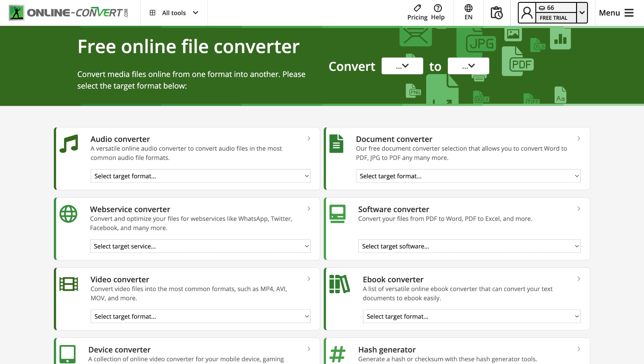Click the Webservice converter globe icon
Viewport: 644px width, 364px height.
pos(68,214)
